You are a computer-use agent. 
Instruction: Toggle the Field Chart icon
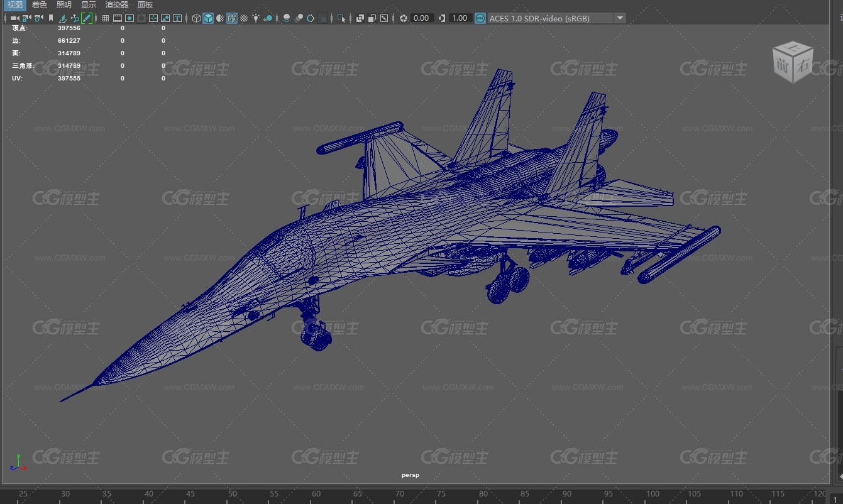(x=153, y=18)
